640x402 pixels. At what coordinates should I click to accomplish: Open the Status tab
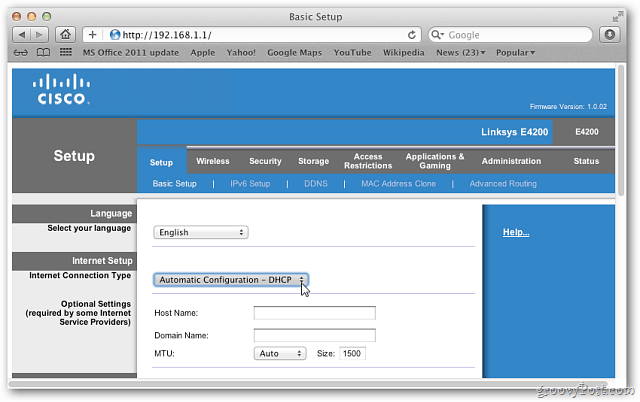click(x=586, y=161)
